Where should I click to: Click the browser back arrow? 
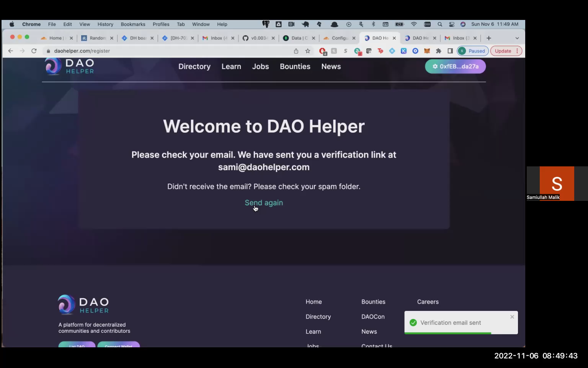point(10,51)
